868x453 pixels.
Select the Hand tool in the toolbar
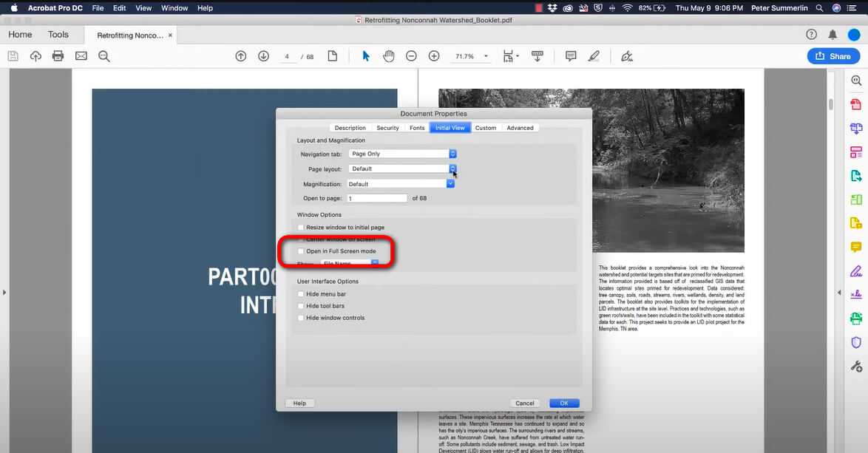[389, 55]
